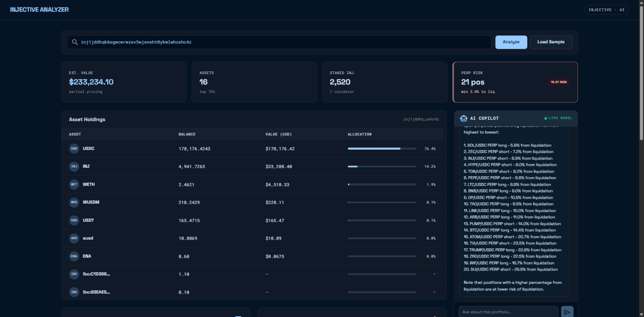Click the WIF/USDC PERP long line

(x=509, y=263)
